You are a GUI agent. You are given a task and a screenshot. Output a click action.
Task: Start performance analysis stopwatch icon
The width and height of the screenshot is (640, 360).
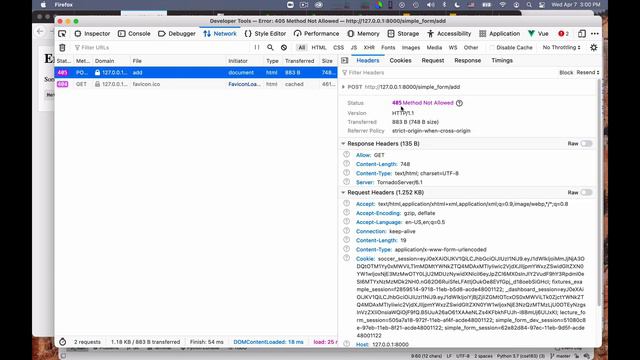click(62, 342)
